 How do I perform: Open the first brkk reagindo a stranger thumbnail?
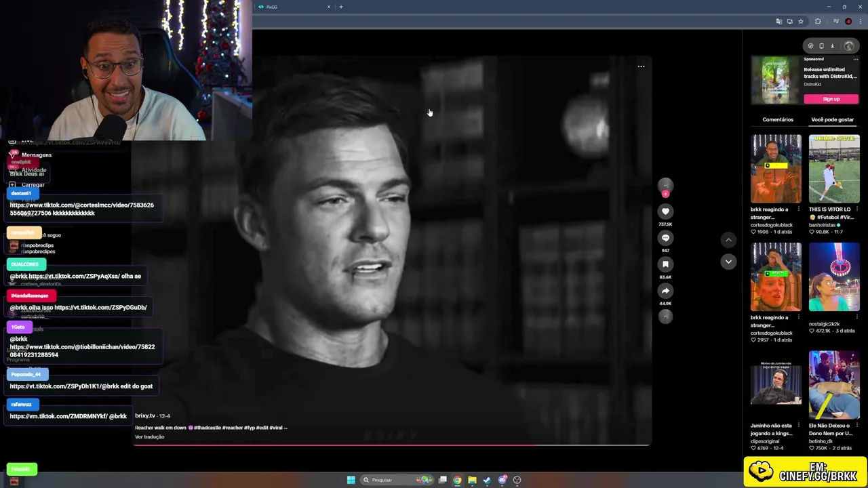tap(776, 169)
